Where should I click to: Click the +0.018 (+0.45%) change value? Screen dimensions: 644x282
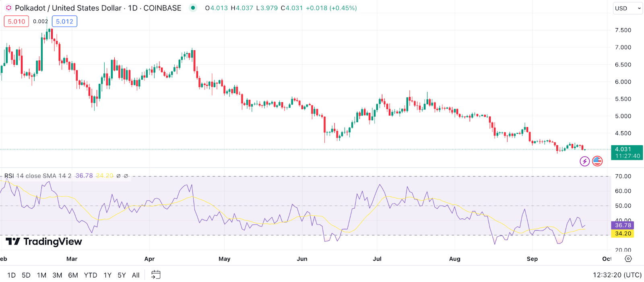click(x=331, y=8)
